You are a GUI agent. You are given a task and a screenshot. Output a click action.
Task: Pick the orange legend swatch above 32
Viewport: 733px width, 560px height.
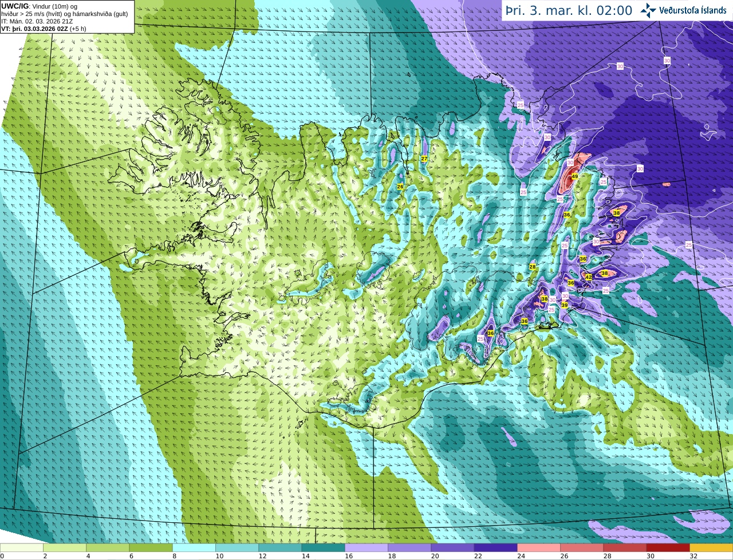[711, 548]
